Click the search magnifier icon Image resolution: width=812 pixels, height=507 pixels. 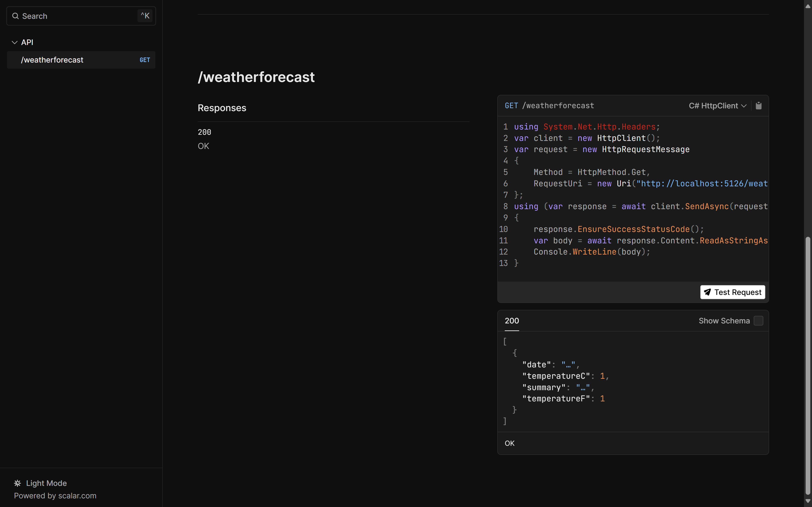point(15,16)
